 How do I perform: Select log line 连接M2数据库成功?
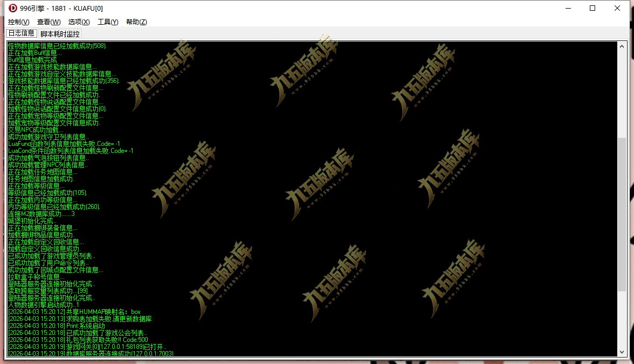click(x=41, y=214)
